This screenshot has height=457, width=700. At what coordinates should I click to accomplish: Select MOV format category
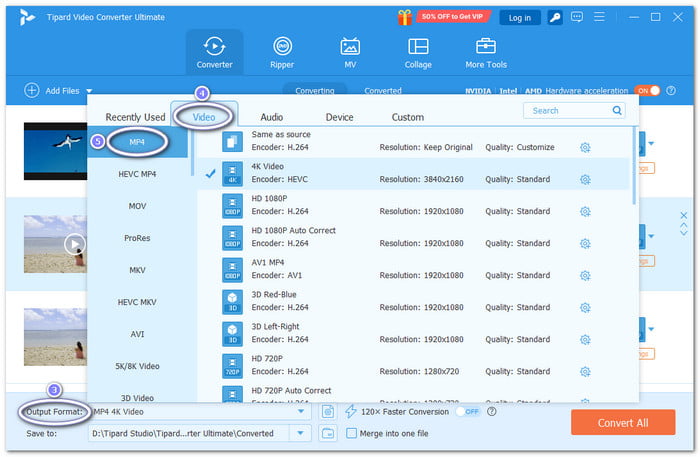138,206
